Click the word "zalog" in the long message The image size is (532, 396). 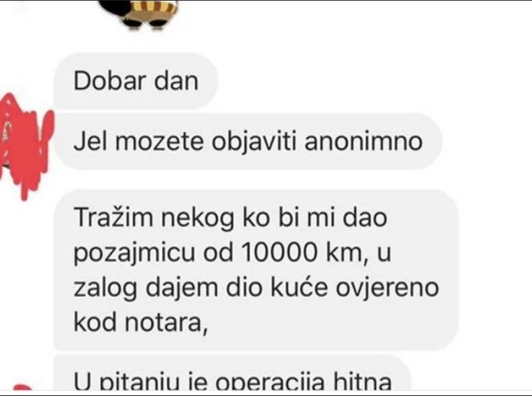click(106, 289)
